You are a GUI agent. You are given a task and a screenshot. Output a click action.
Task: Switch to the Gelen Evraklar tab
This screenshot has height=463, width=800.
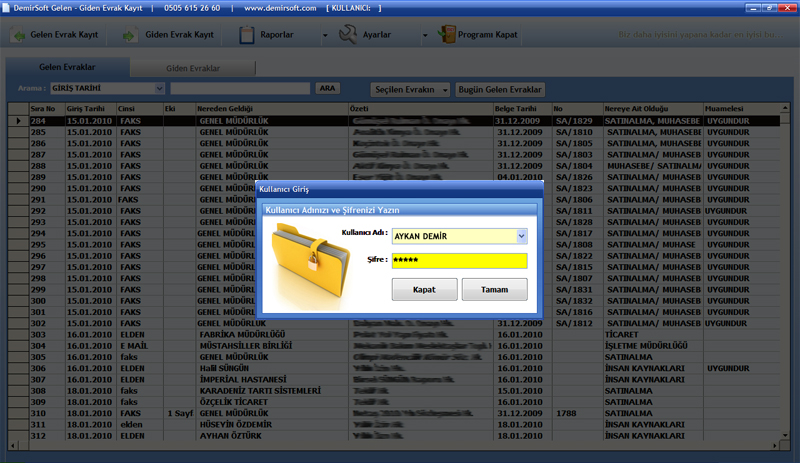pos(67,67)
